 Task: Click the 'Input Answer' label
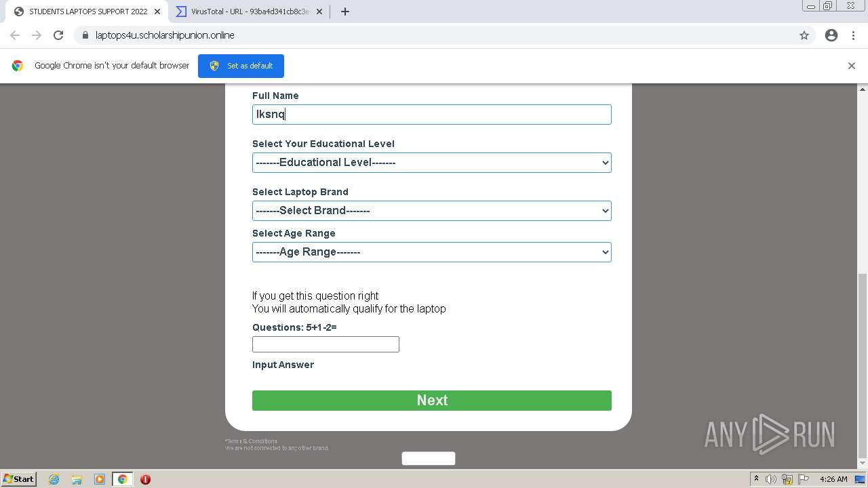point(283,365)
